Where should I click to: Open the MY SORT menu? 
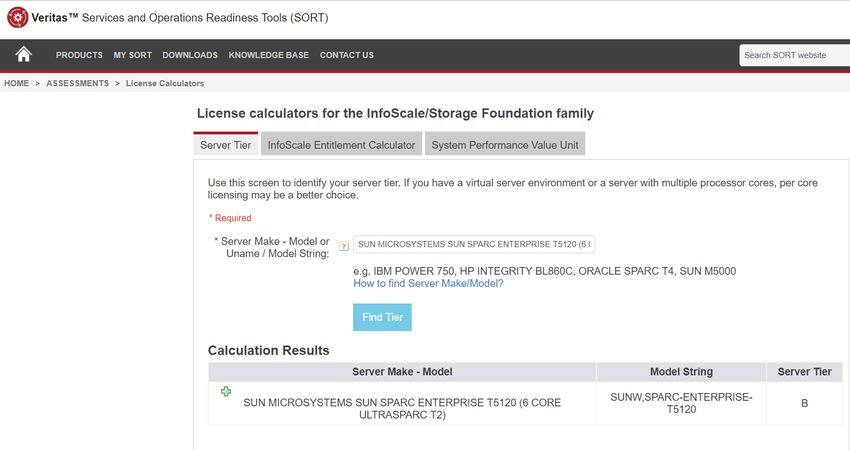(x=133, y=55)
